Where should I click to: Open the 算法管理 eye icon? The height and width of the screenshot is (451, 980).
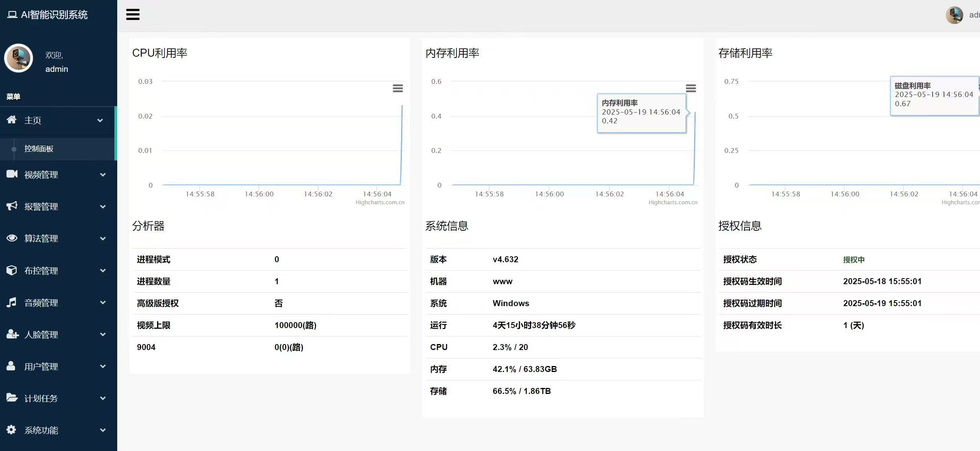pos(12,238)
